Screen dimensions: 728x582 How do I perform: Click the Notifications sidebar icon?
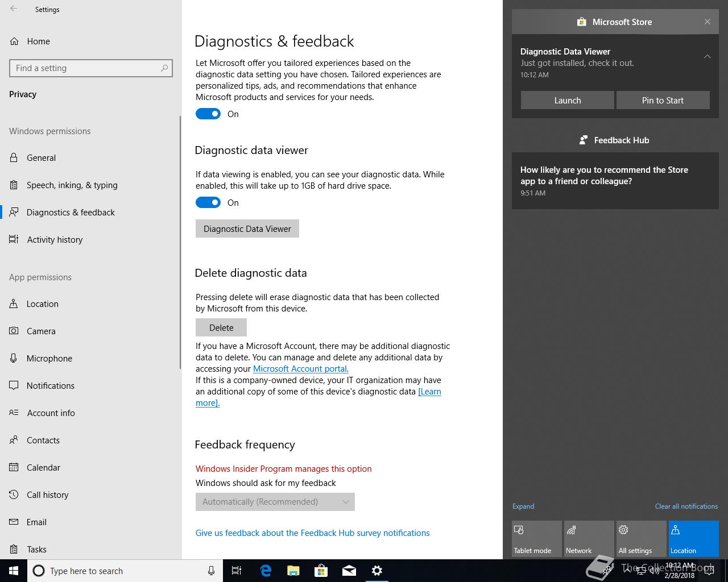coord(14,385)
